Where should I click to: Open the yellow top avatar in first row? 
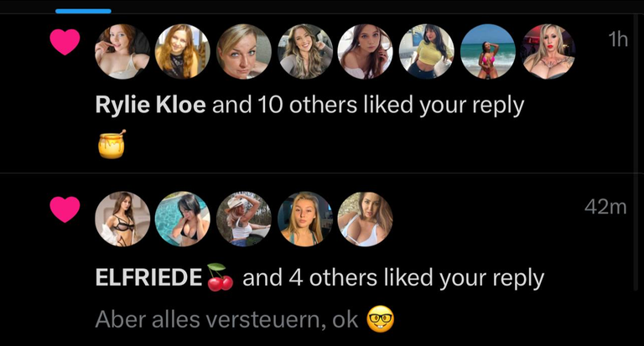click(x=426, y=51)
